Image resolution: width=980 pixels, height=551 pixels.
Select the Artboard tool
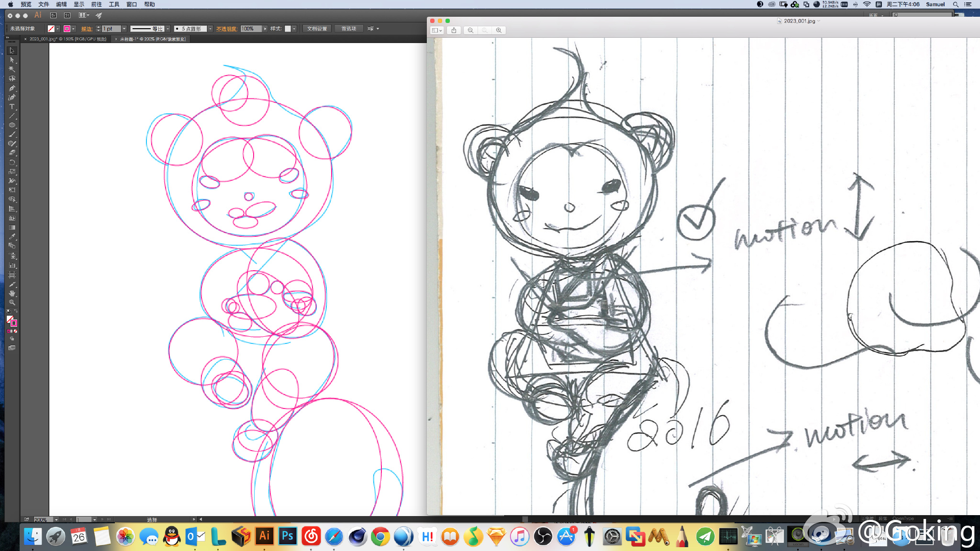pyautogui.click(x=12, y=275)
